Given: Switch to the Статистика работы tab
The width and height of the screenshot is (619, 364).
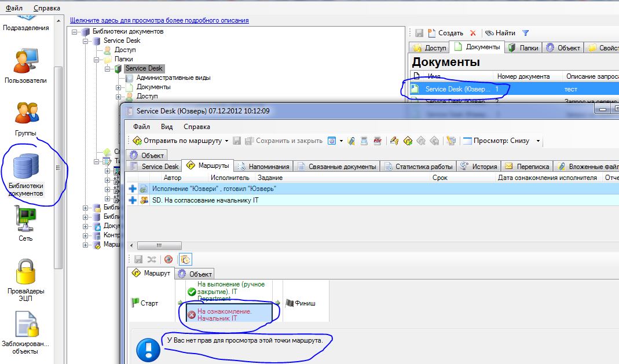Looking at the screenshot, I should point(419,167).
